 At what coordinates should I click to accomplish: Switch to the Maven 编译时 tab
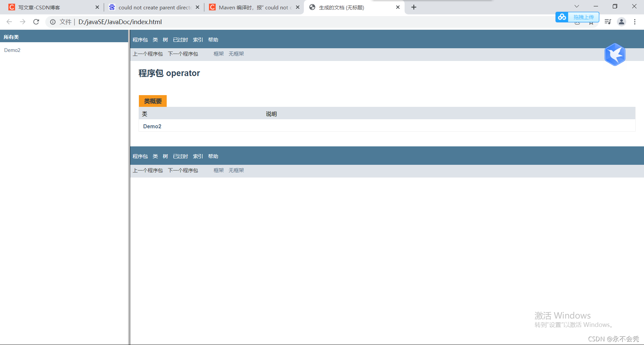[254, 7]
